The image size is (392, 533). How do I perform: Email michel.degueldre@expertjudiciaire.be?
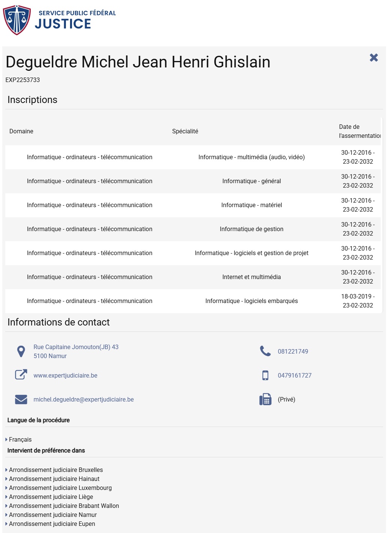coord(84,399)
